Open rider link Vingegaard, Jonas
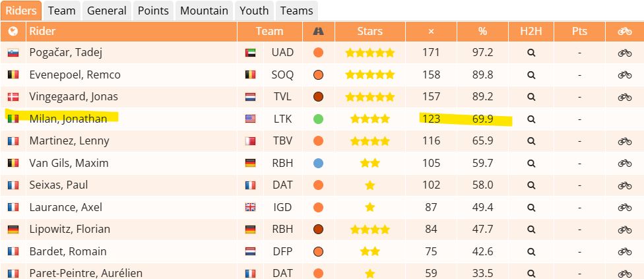 point(73,97)
